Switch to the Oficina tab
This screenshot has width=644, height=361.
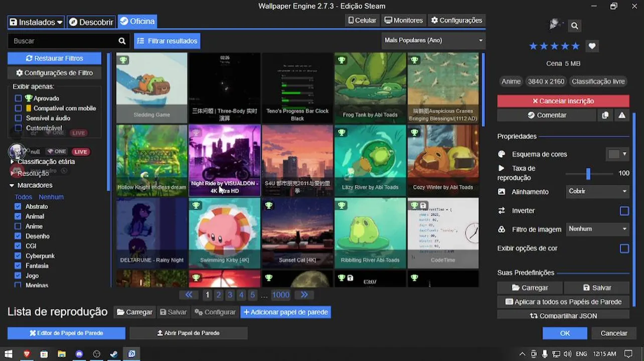pos(137,22)
